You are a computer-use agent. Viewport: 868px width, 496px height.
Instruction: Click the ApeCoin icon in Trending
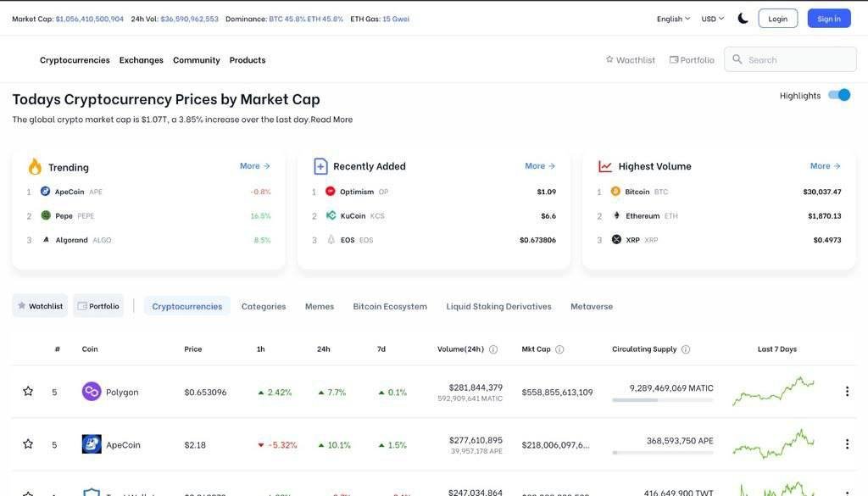click(46, 191)
